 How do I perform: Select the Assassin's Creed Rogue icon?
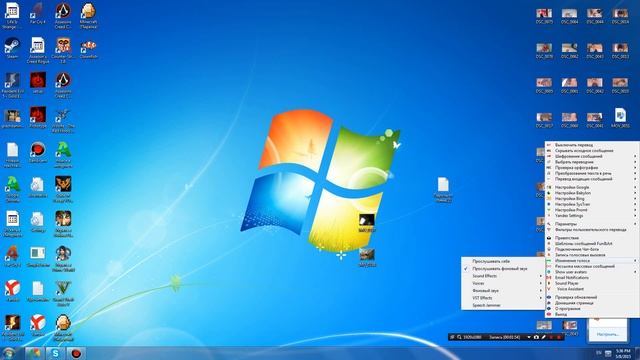point(38,50)
